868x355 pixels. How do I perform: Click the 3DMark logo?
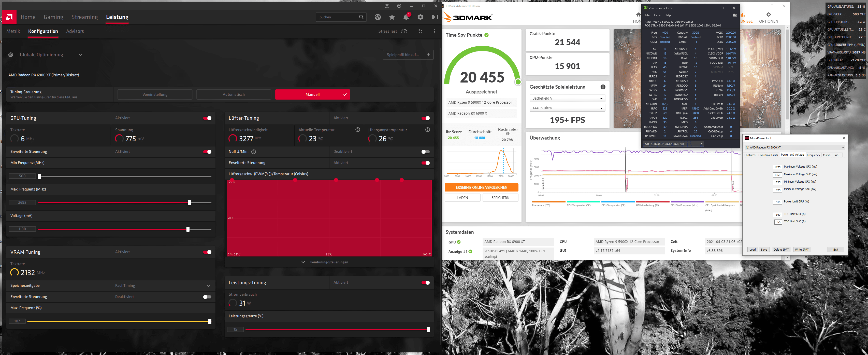tap(468, 17)
